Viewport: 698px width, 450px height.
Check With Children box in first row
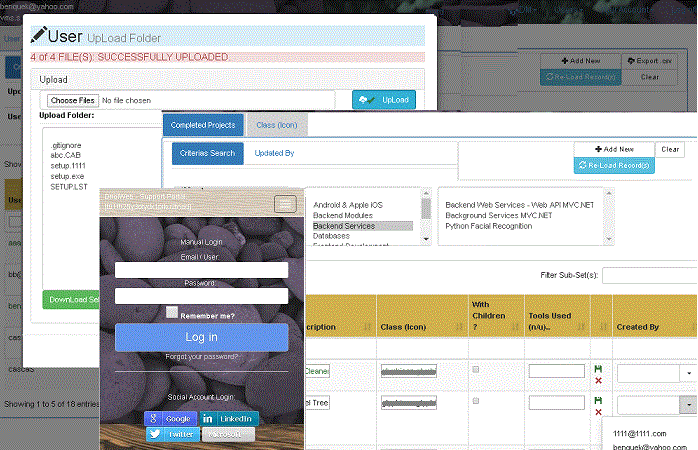[x=476, y=370]
